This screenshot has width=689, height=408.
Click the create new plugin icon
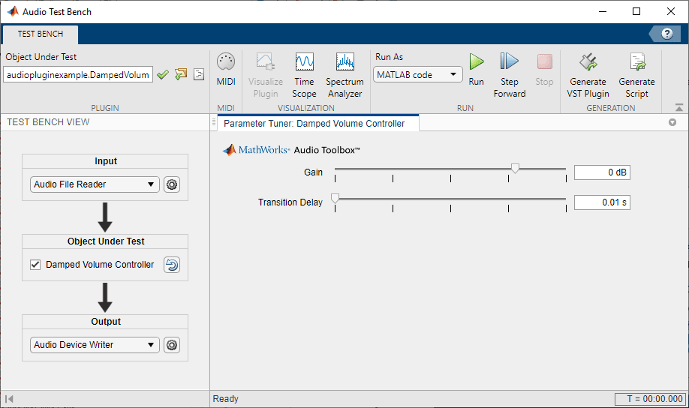[x=181, y=74]
